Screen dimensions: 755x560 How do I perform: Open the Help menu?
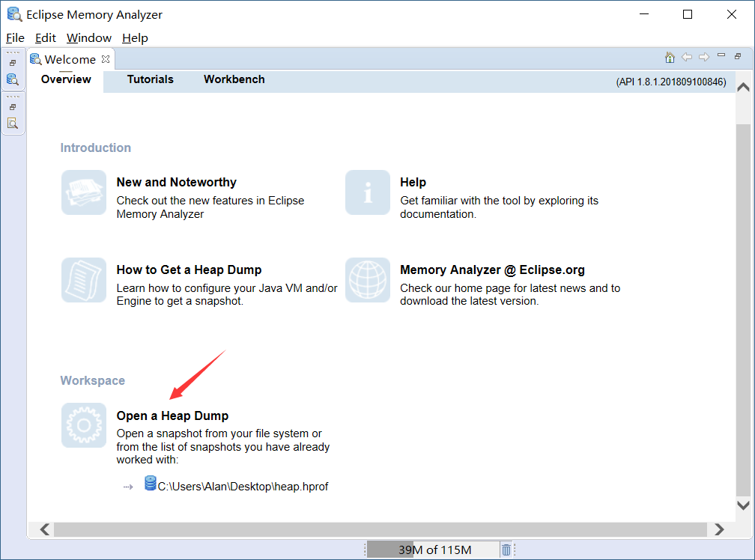(x=135, y=38)
